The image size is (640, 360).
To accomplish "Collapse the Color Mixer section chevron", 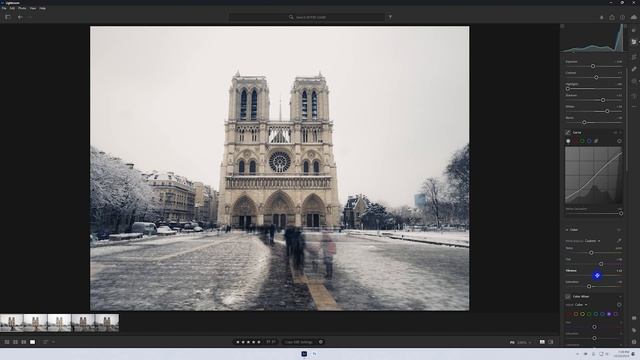I will [620, 297].
